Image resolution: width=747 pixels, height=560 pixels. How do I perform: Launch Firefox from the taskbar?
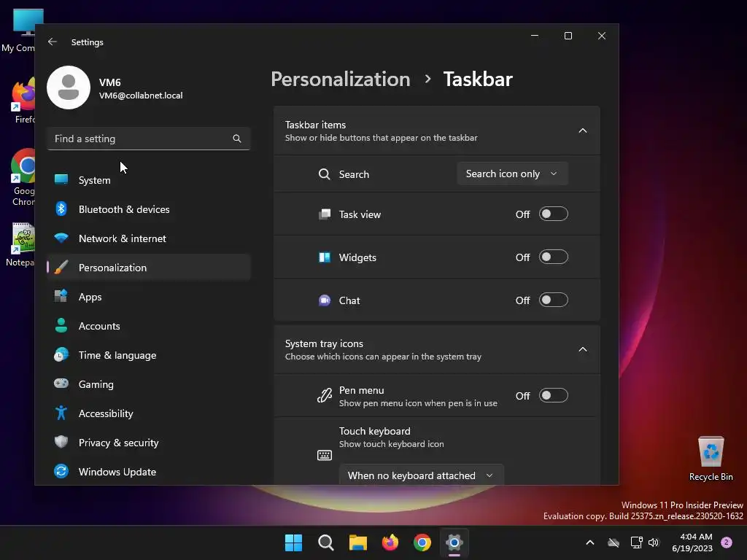390,542
